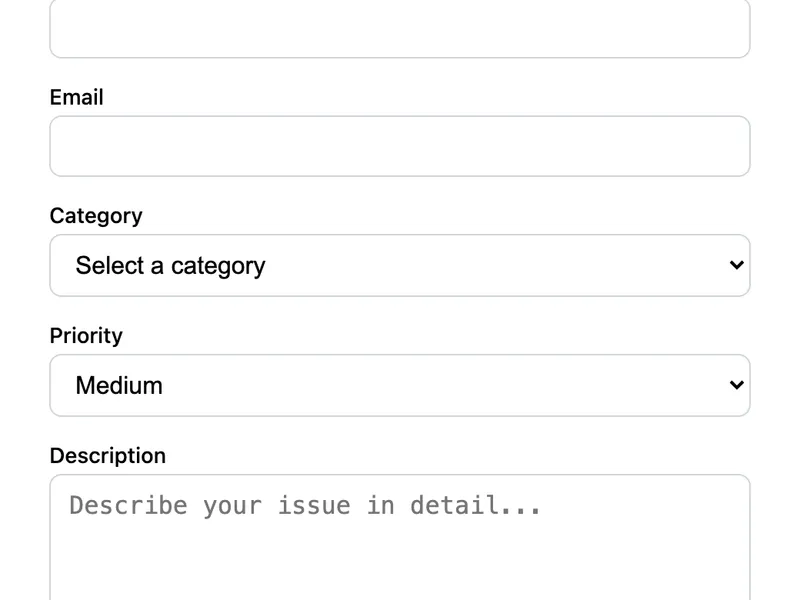
Task: Click the Email field label
Action: pyautogui.click(x=77, y=98)
